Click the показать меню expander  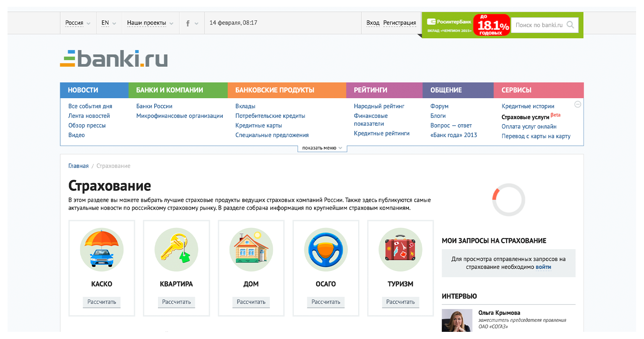322,148
